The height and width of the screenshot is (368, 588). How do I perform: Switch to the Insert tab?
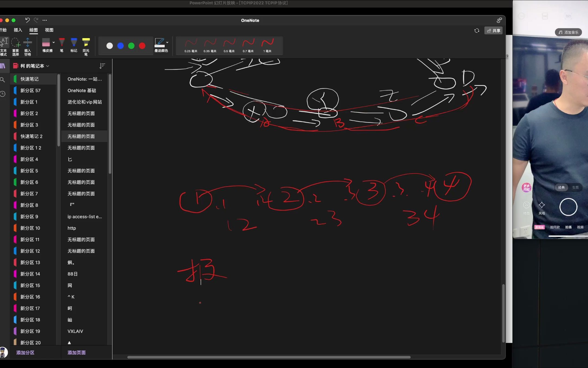coord(18,30)
